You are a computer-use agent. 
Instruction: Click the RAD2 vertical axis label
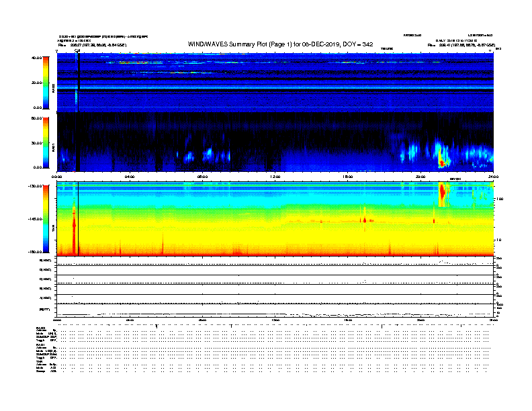(x=53, y=89)
